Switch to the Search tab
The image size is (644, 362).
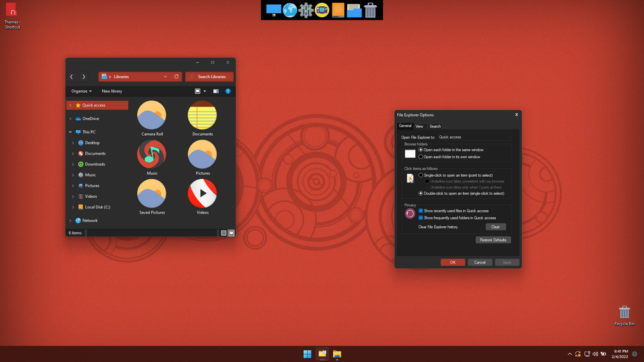pos(435,126)
